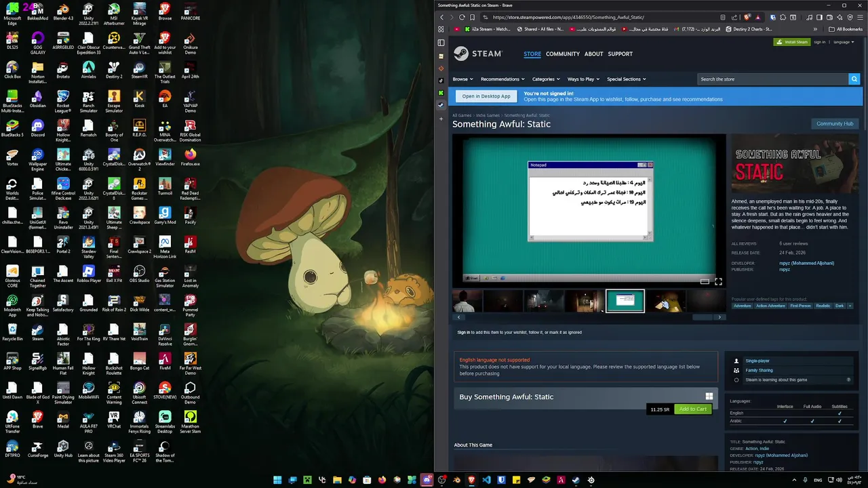
Task: Open the Indie Games breadcrumb link
Action: [x=488, y=115]
